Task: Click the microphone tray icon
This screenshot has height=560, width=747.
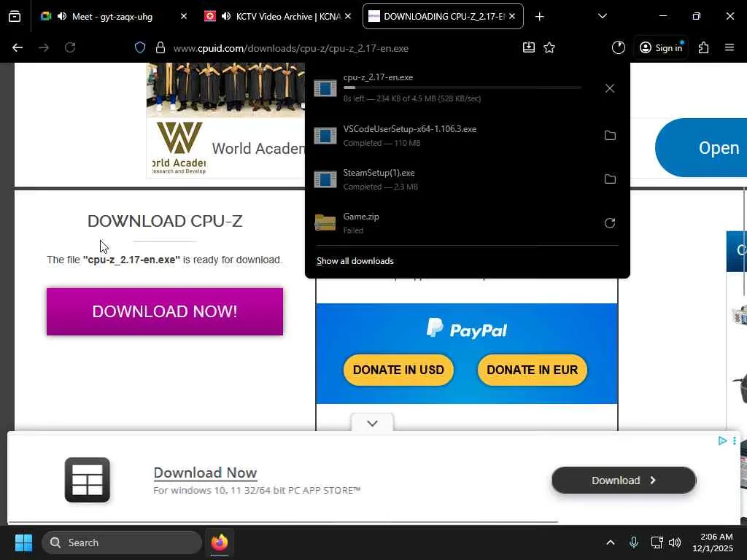Action: pos(634,542)
